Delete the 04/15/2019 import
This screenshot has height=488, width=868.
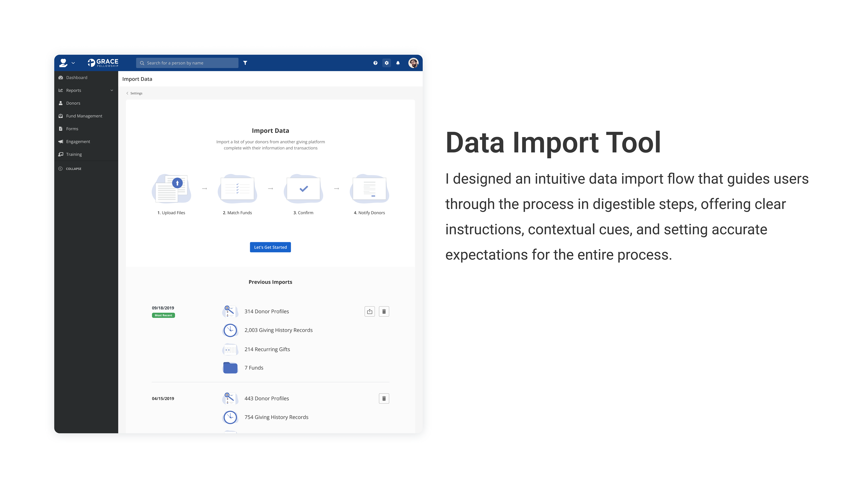click(x=384, y=398)
